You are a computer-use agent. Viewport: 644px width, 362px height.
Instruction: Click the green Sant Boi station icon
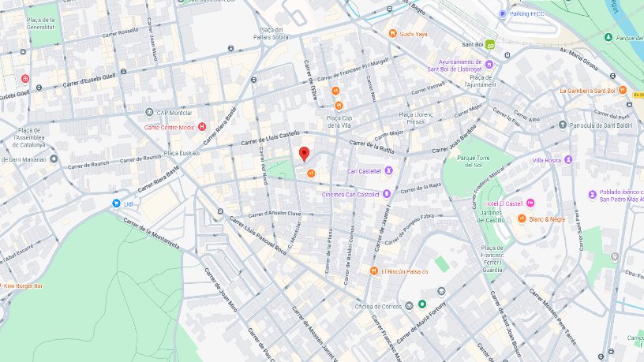click(489, 44)
